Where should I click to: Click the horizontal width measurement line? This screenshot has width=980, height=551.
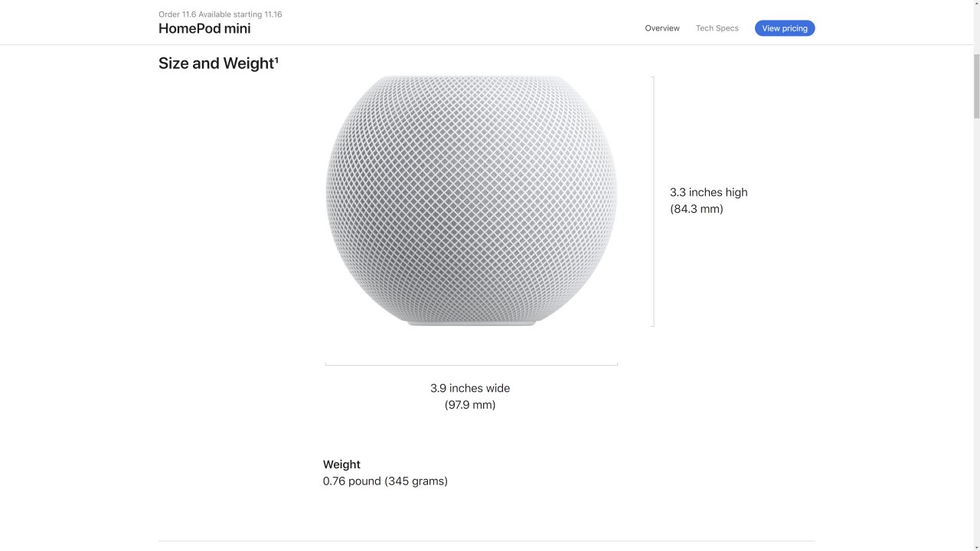click(472, 365)
